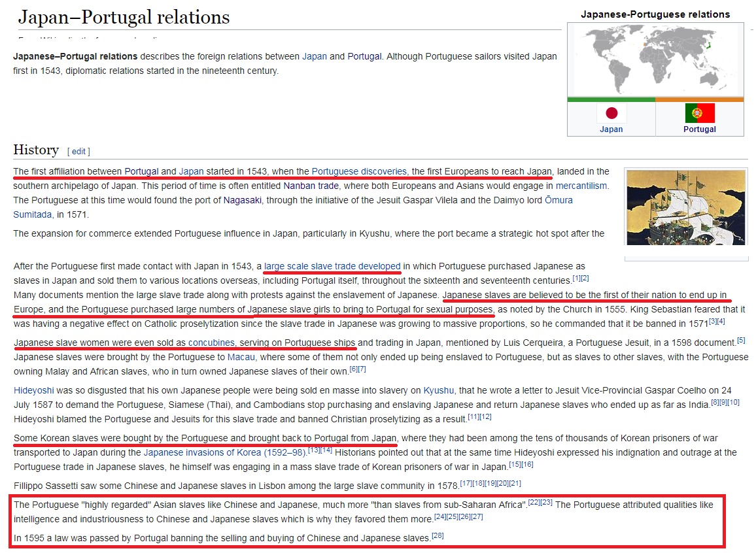Open the Portugal link in the History section's first sentence
The image size is (756, 553).
click(141, 171)
